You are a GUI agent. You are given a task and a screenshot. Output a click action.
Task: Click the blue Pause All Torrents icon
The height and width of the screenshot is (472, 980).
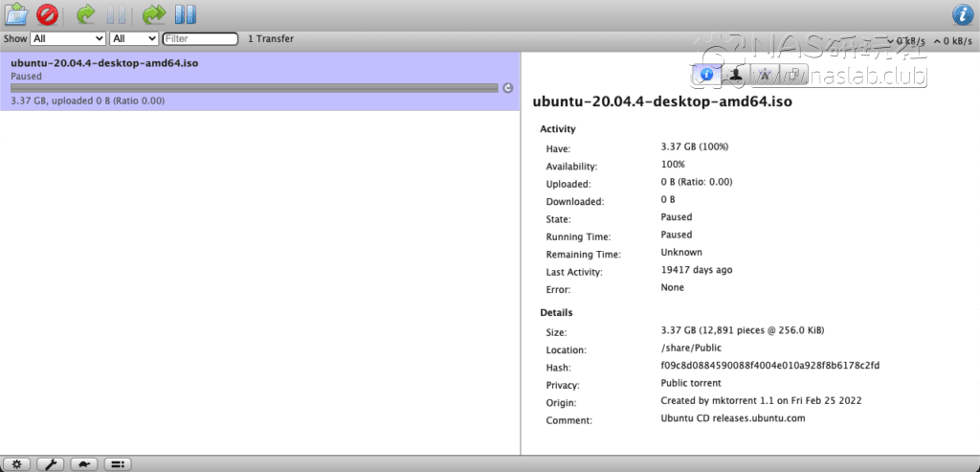[x=186, y=14]
